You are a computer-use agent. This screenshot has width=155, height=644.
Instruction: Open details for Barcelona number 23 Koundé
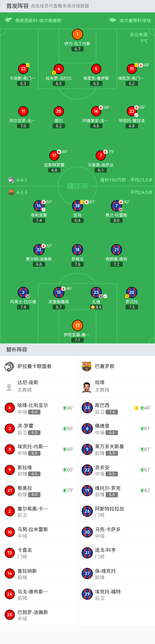pyautogui.click(x=96, y=292)
